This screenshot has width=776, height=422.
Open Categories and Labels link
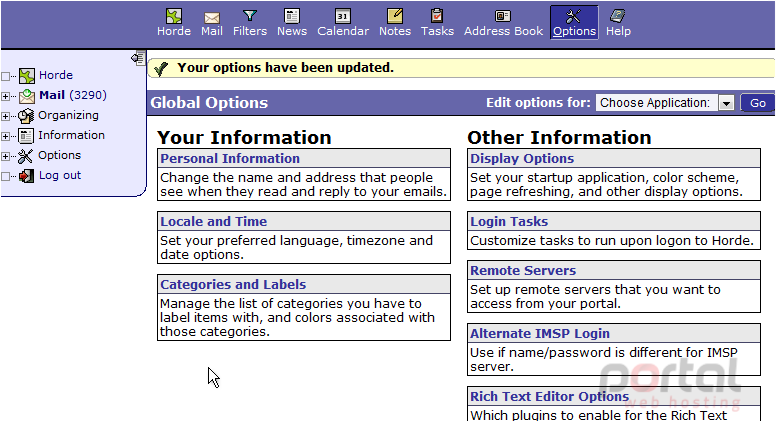pos(233,284)
